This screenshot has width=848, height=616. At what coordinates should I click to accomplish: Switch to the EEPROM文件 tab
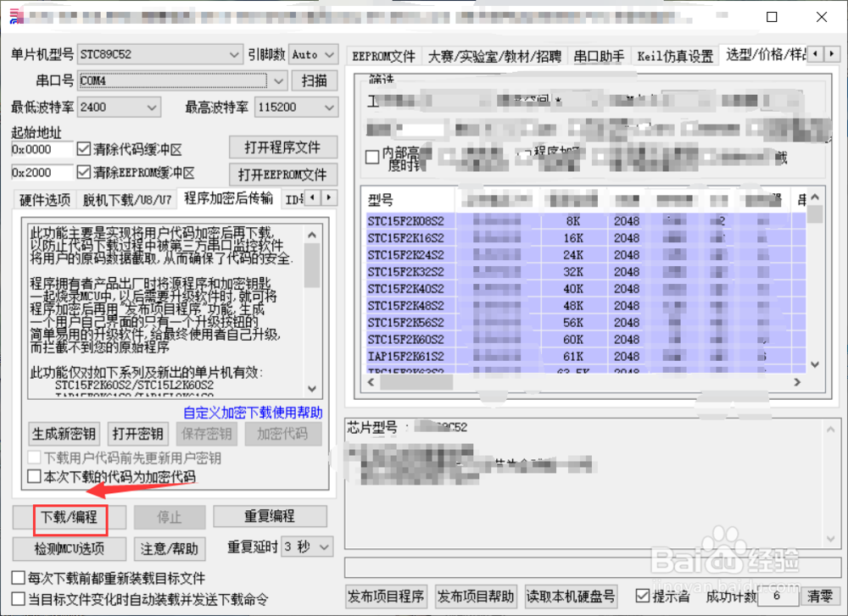point(383,56)
